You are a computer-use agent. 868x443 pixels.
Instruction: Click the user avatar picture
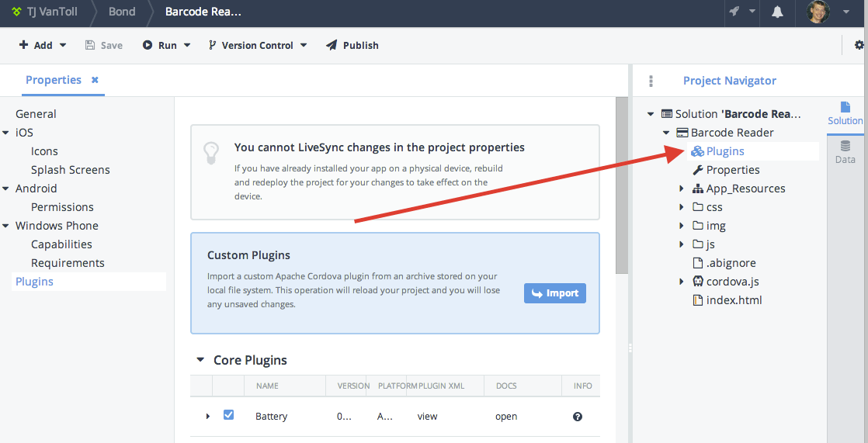818,12
